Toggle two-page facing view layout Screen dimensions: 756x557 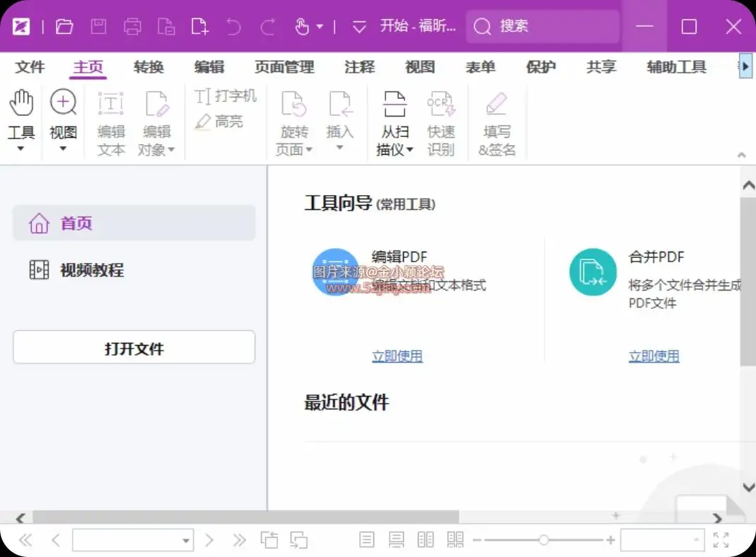pos(426,541)
